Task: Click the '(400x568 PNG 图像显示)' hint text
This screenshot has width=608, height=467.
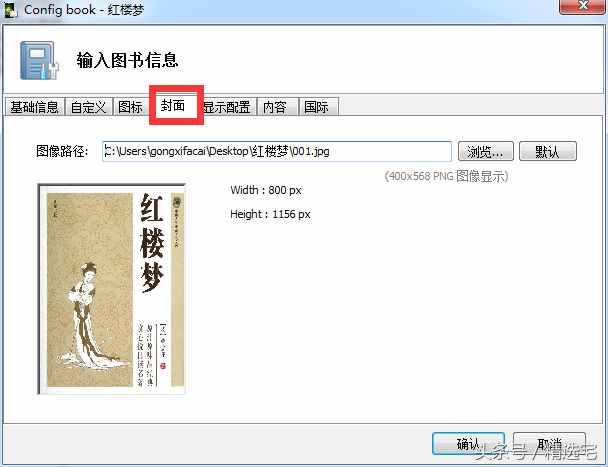Action: coord(446,176)
